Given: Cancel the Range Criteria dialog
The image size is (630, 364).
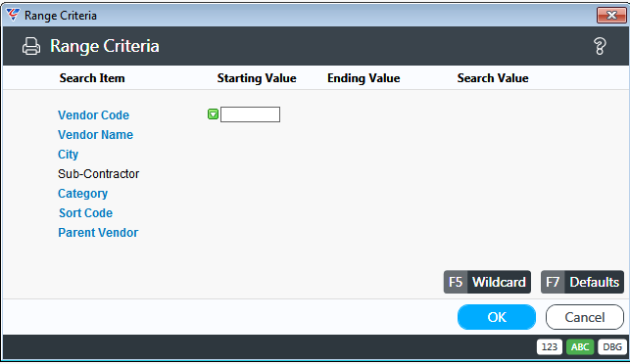Looking at the screenshot, I should point(585,317).
